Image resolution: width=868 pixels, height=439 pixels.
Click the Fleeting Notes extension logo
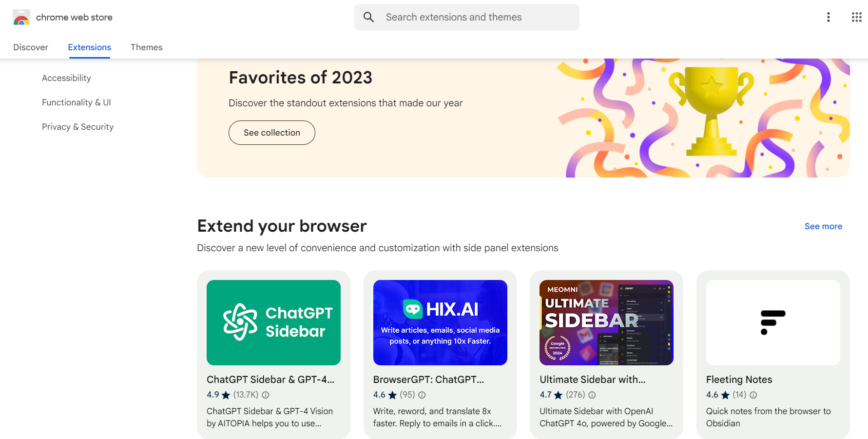(773, 322)
